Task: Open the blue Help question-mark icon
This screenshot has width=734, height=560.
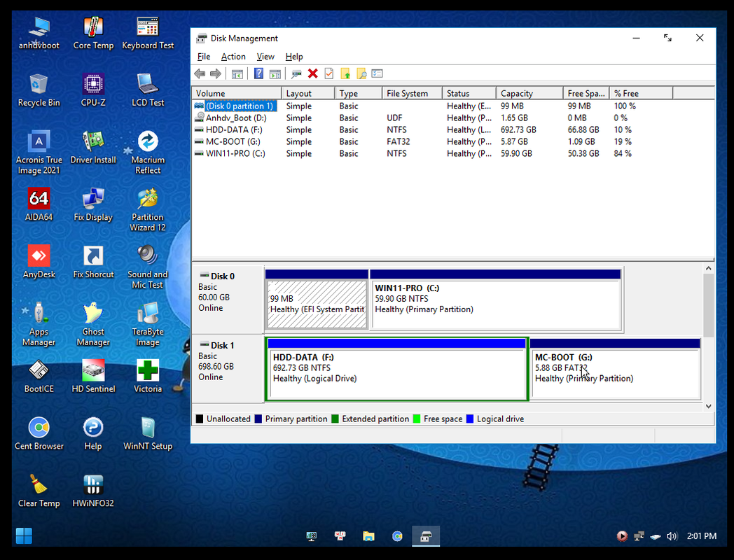Action: click(258, 73)
